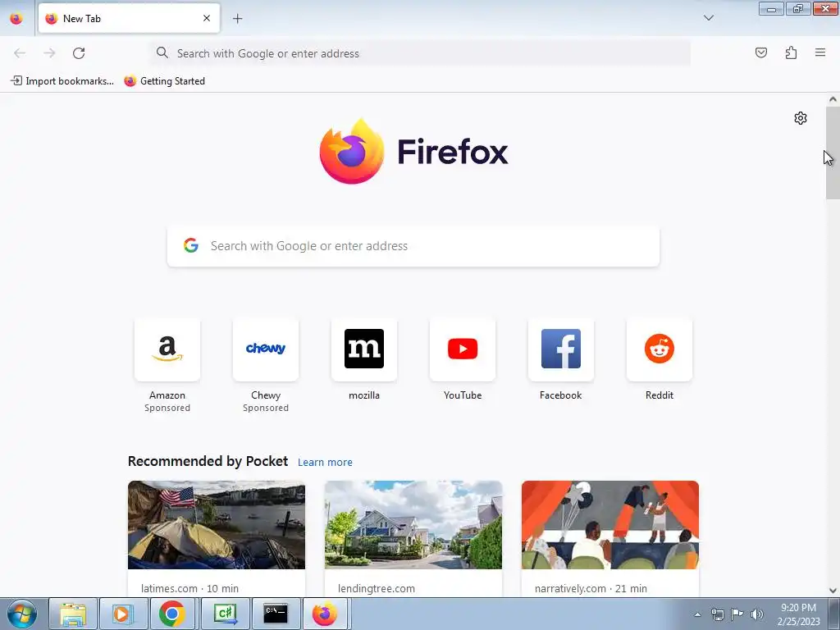Personalize new tab via gear icon

(801, 118)
